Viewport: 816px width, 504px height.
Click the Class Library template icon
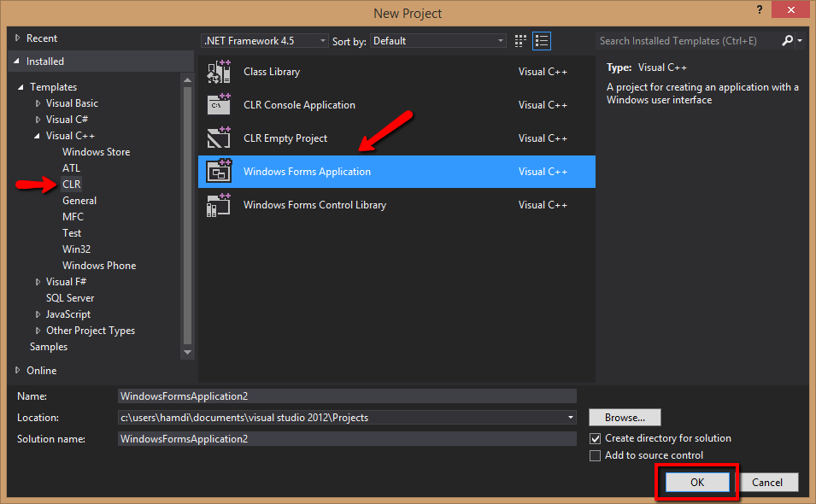(x=219, y=72)
